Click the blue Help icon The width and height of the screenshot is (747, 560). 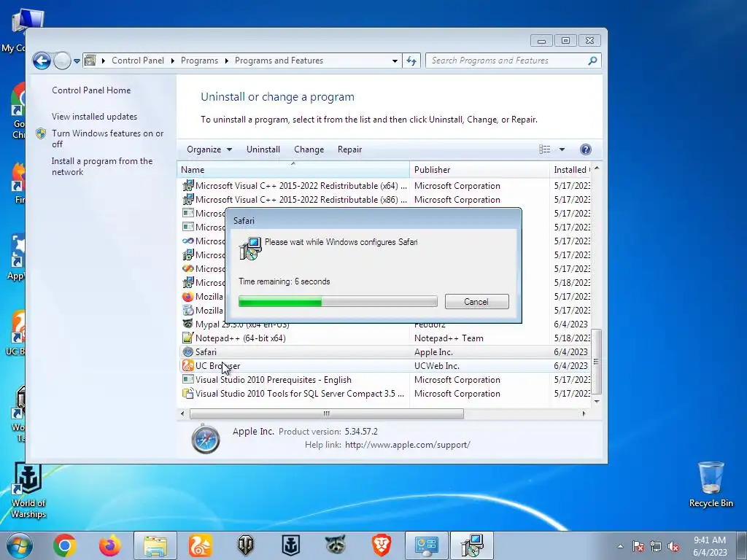[586, 149]
